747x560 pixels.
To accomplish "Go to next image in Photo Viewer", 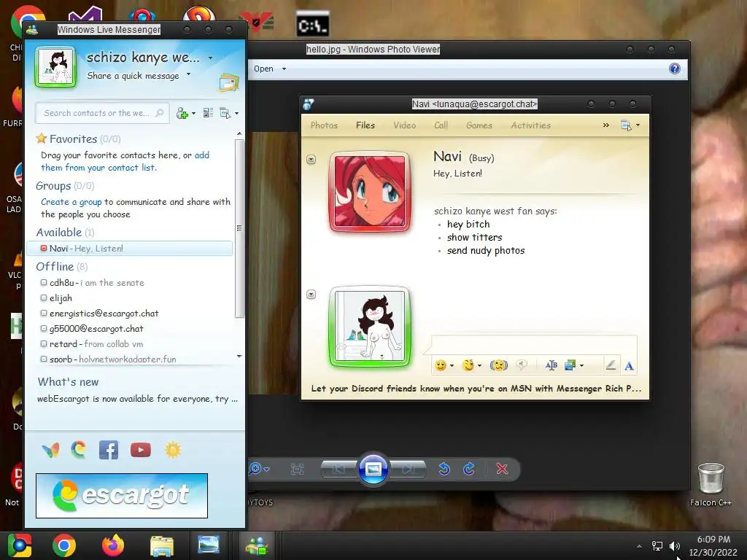I will 408,470.
